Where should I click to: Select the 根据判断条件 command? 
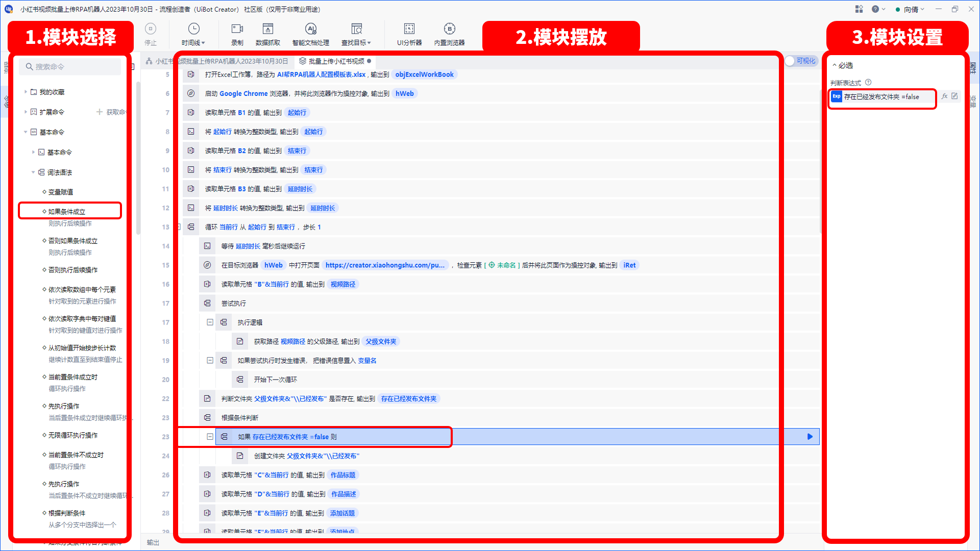point(67,513)
